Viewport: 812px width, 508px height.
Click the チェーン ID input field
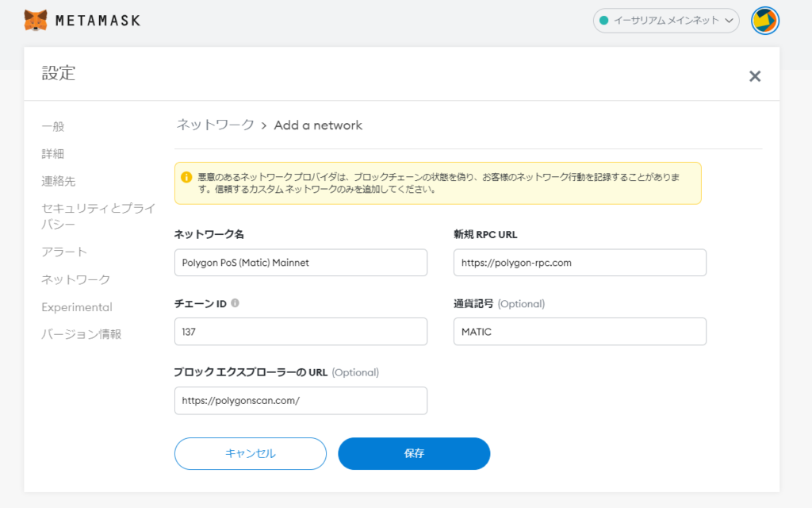click(301, 331)
